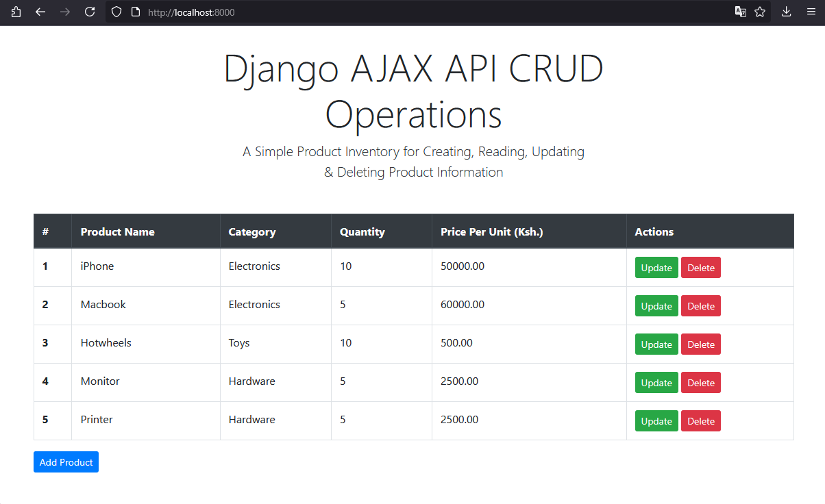
Task: Bookmark this page with star icon
Action: tap(760, 12)
